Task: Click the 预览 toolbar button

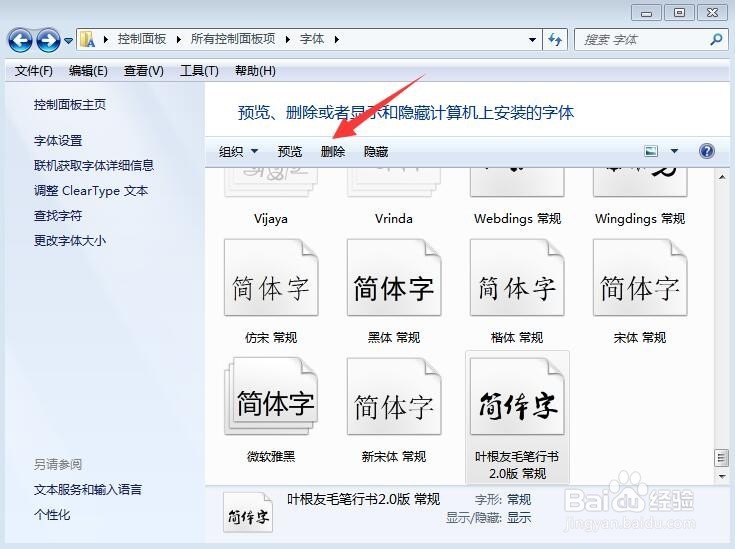Action: click(290, 151)
